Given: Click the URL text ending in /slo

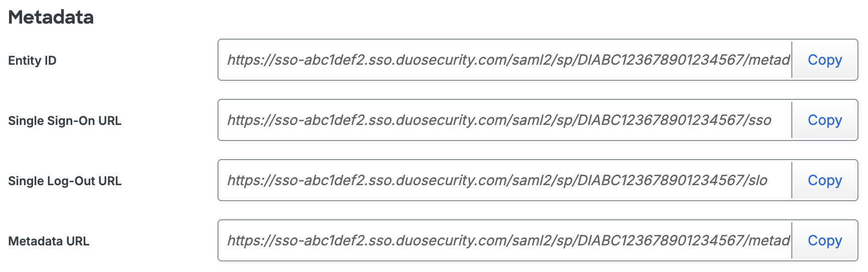Looking at the screenshot, I should point(497,181).
